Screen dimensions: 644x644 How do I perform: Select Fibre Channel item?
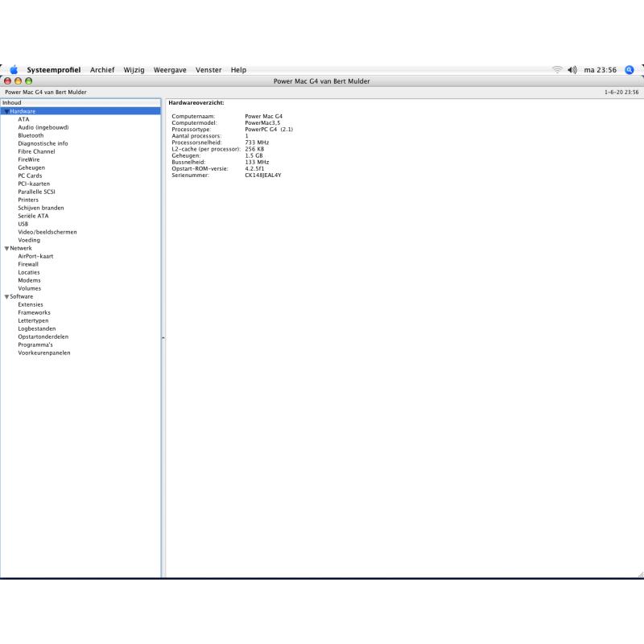36,151
